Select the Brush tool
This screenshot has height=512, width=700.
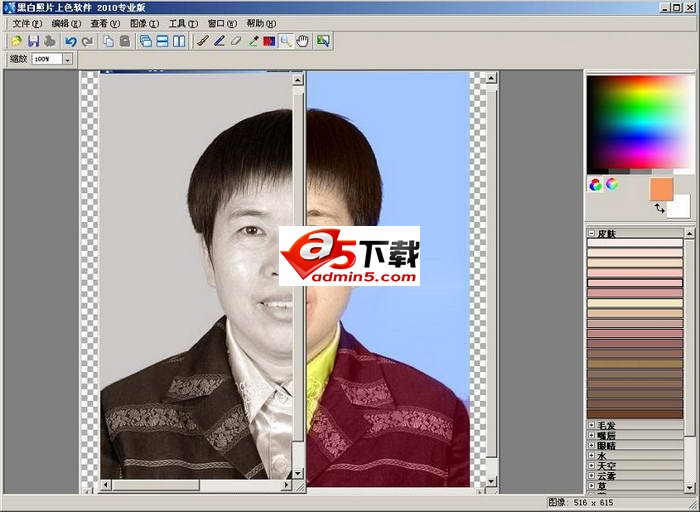pos(202,41)
